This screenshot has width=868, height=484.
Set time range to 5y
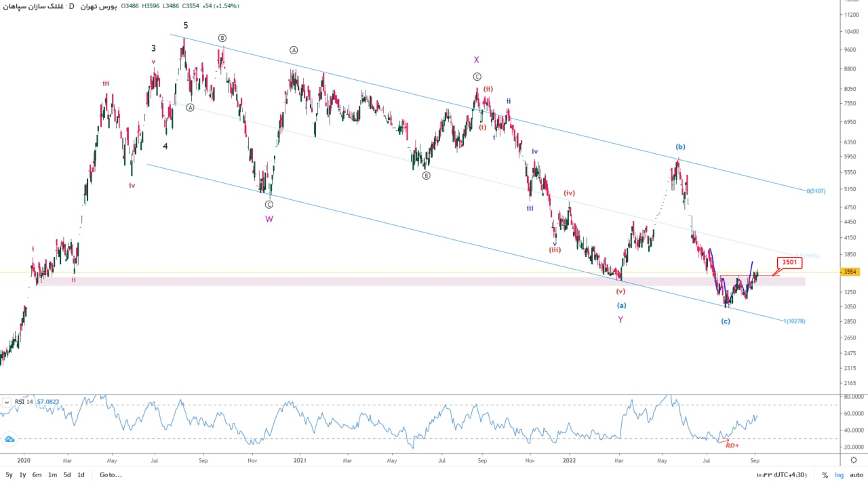point(8,475)
